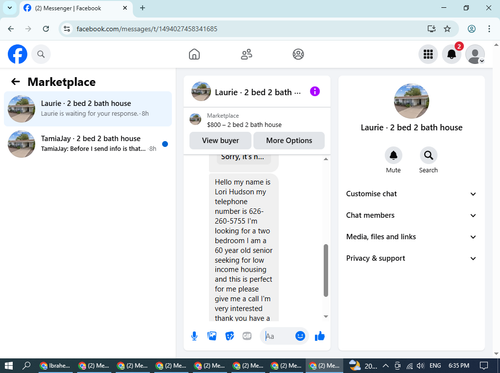The image size is (500, 373).
Task: Attach a photo file to message
Action: pos(212,336)
